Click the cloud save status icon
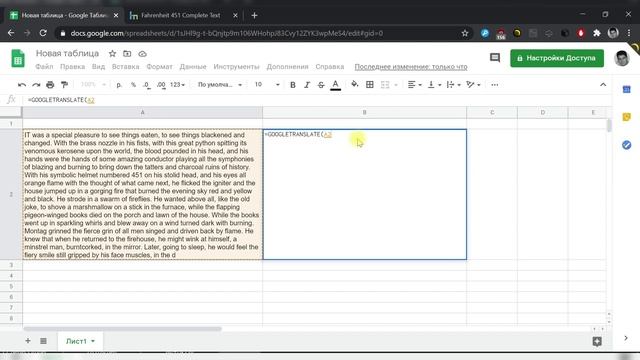The height and width of the screenshot is (360, 640). [x=142, y=53]
